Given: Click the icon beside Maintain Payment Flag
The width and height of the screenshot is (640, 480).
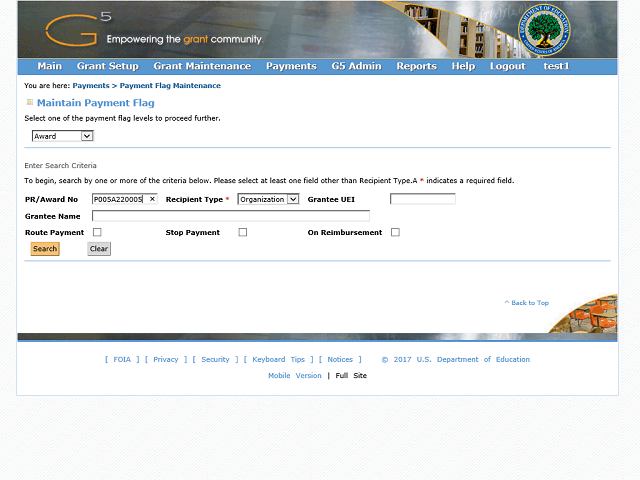Looking at the screenshot, I should tap(29, 102).
